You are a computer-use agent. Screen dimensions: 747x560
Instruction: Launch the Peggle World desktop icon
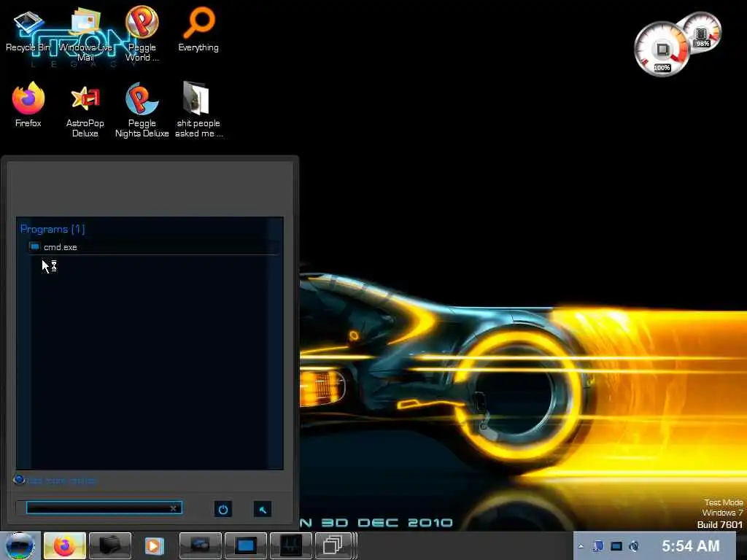click(142, 34)
